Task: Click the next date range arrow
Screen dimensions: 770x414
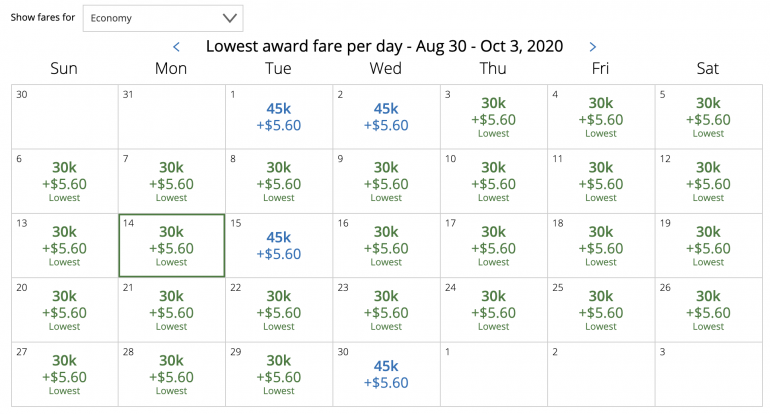Action: tap(593, 46)
